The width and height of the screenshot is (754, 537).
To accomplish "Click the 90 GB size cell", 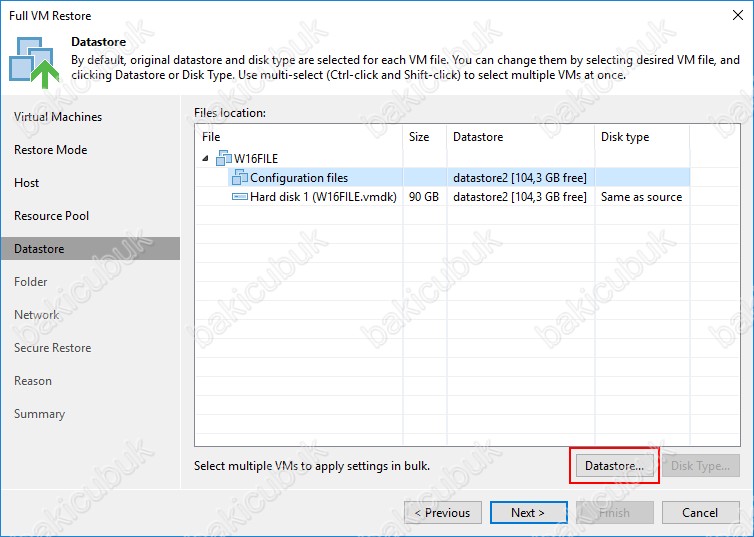I will click(424, 197).
